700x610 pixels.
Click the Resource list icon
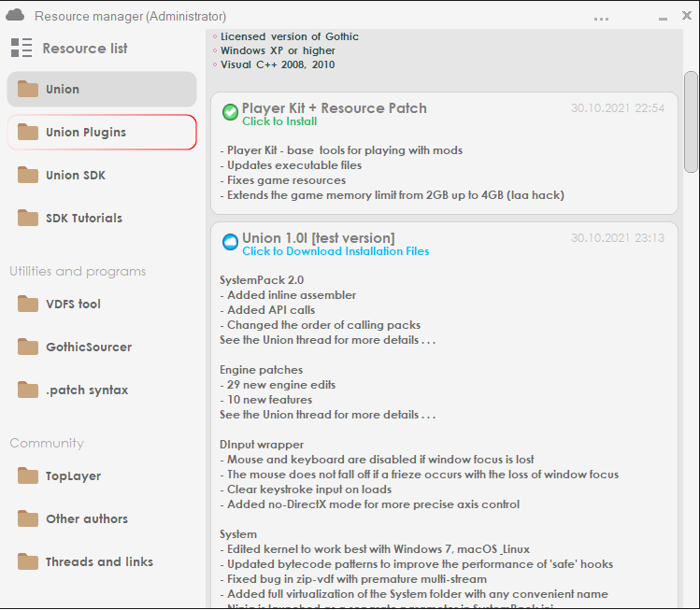coord(21,49)
